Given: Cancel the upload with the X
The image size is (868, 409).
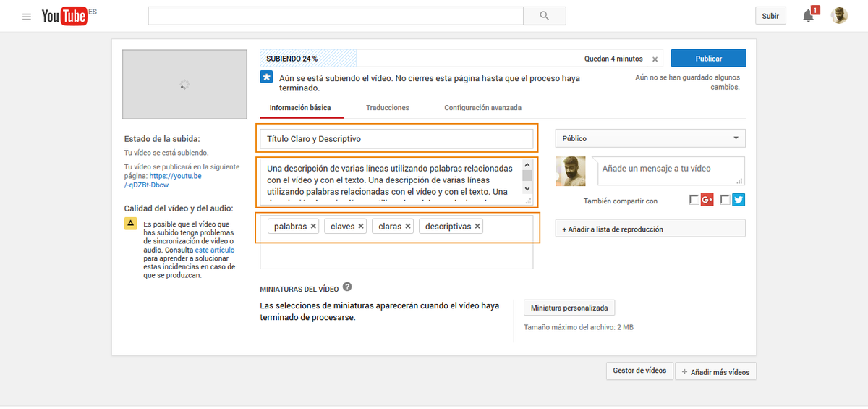Looking at the screenshot, I should tap(655, 59).
